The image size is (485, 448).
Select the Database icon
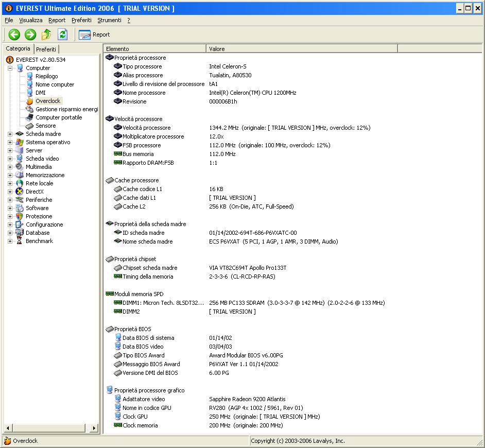coord(20,233)
